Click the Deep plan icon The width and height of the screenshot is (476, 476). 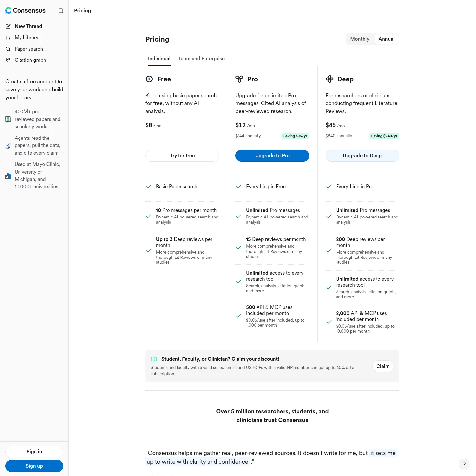pyautogui.click(x=330, y=79)
